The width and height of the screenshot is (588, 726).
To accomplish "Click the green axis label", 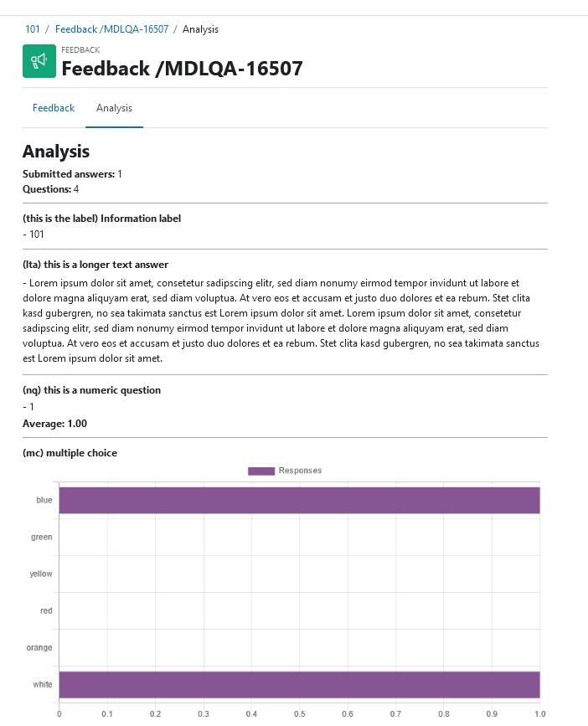I will 42,537.
